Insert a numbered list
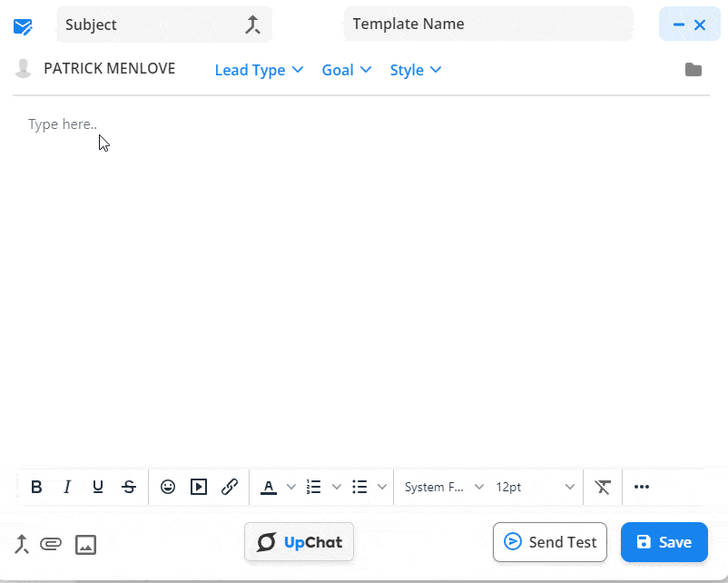 tap(314, 487)
